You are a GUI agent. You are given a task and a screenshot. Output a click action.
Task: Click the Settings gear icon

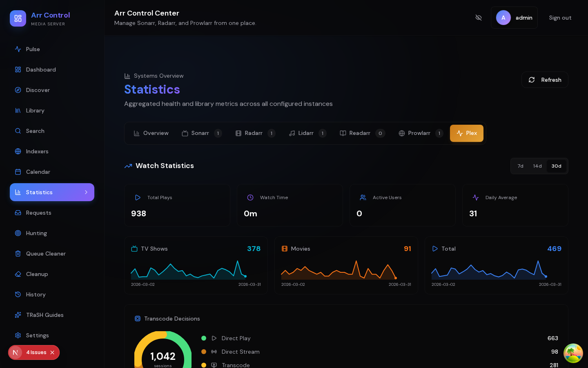click(x=18, y=335)
